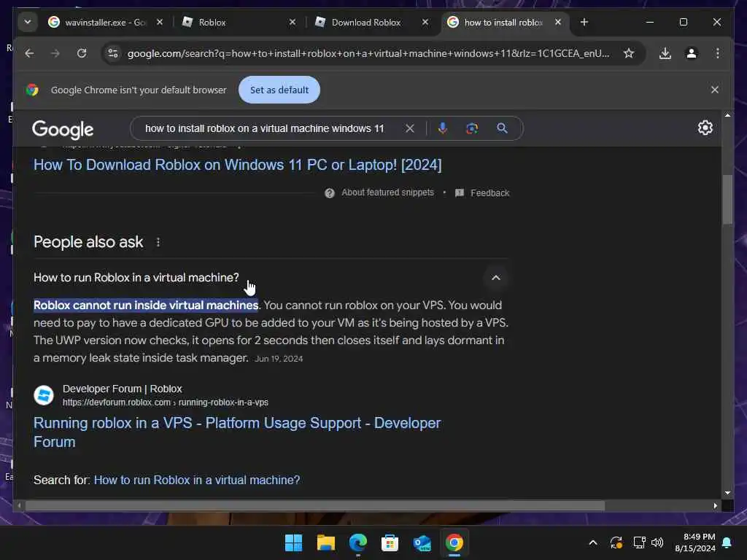This screenshot has width=747, height=560.
Task: Click the Google logo
Action: click(63, 129)
